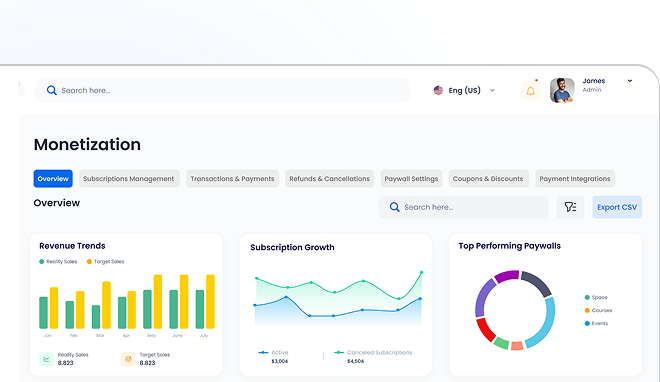This screenshot has width=660, height=382.
Task: Click the Target Sales target icon
Action: [x=128, y=359]
